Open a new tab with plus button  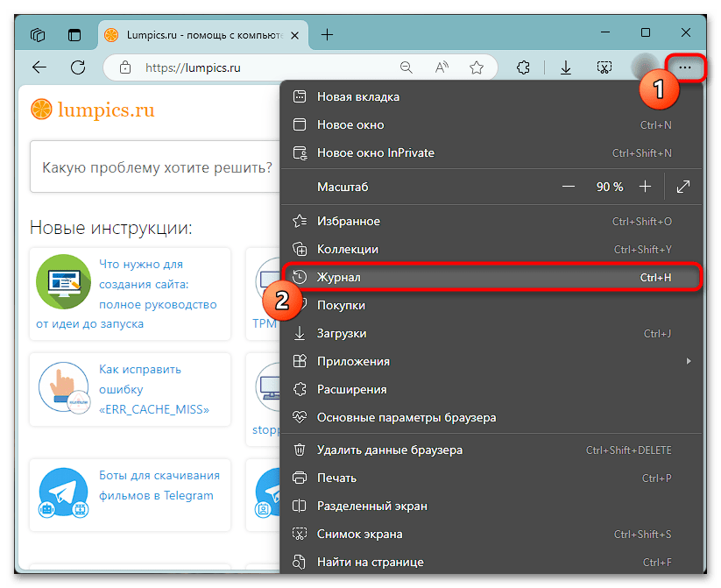(327, 34)
